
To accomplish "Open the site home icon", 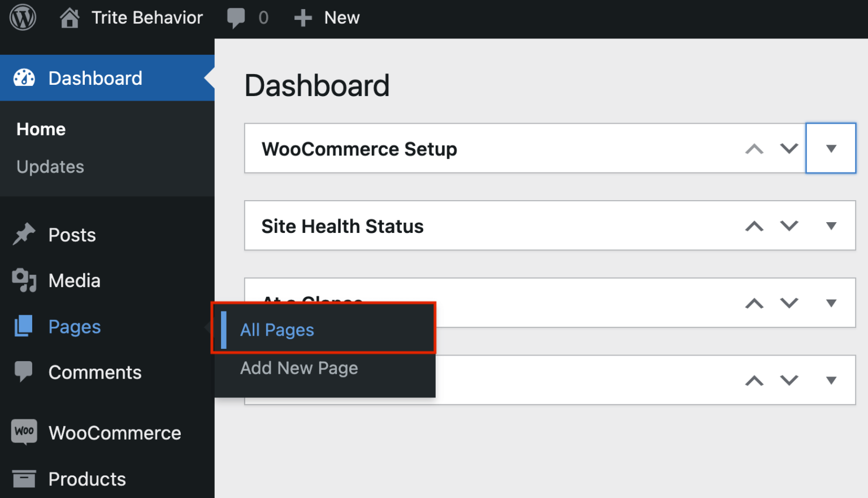I will click(x=70, y=18).
